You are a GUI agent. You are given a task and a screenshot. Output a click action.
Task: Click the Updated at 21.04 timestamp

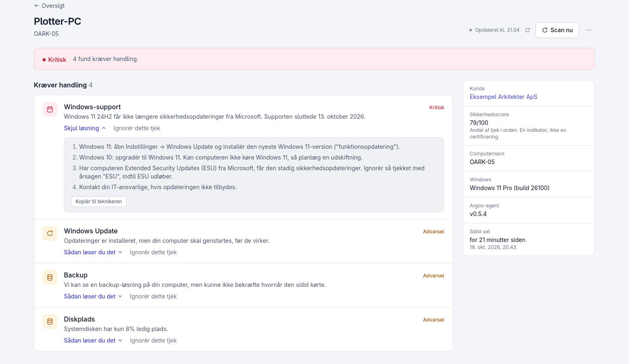pyautogui.click(x=497, y=30)
